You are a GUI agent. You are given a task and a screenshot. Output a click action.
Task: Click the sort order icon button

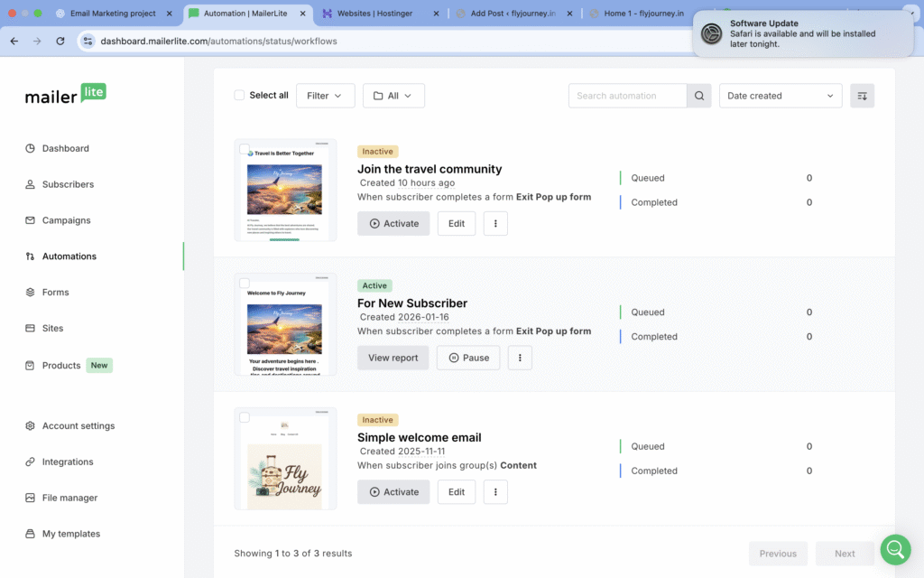click(x=862, y=96)
